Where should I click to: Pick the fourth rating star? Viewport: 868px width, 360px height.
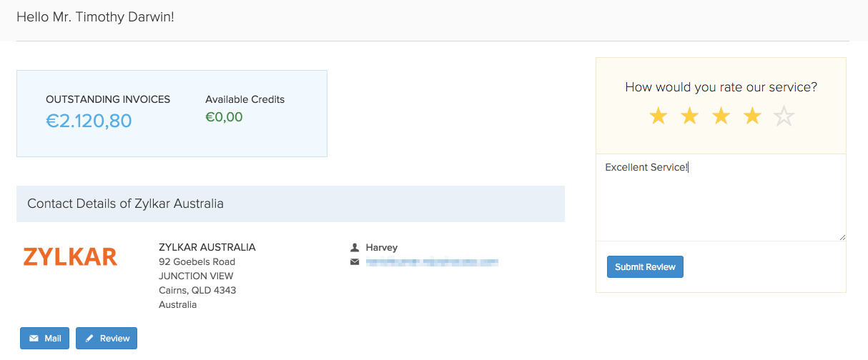(752, 116)
